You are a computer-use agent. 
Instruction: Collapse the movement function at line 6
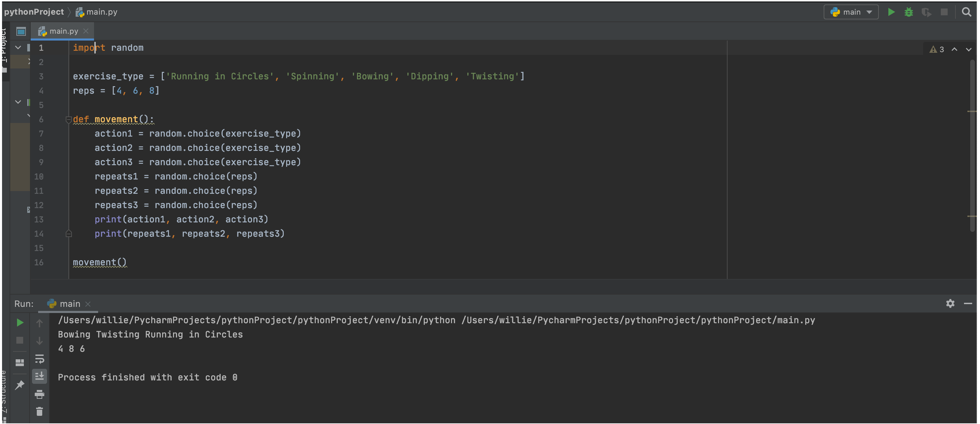coord(69,120)
